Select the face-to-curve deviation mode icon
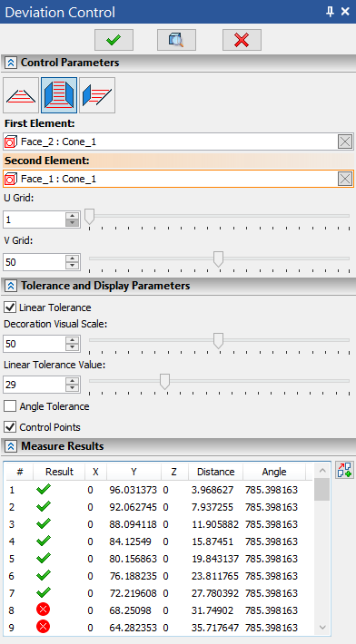This screenshot has width=356, height=644. (97, 95)
